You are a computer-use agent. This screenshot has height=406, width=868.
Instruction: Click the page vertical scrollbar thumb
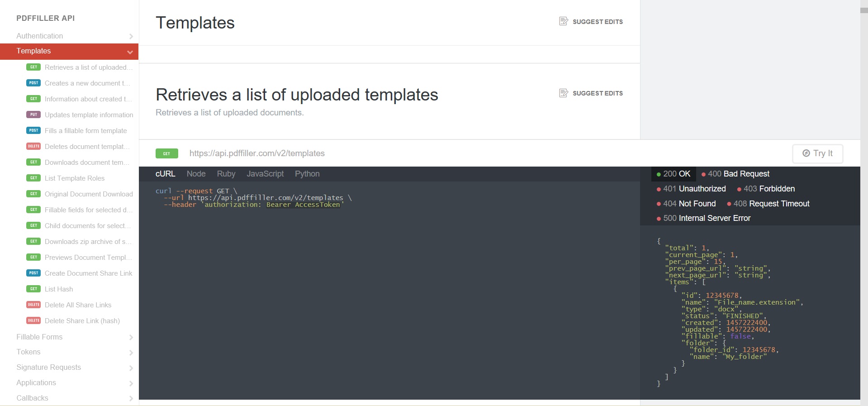[x=864, y=10]
